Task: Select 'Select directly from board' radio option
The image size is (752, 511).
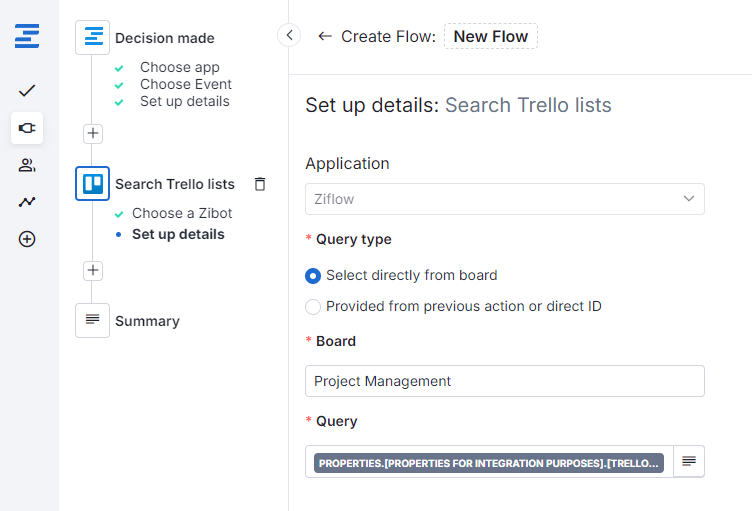Action: click(x=313, y=276)
